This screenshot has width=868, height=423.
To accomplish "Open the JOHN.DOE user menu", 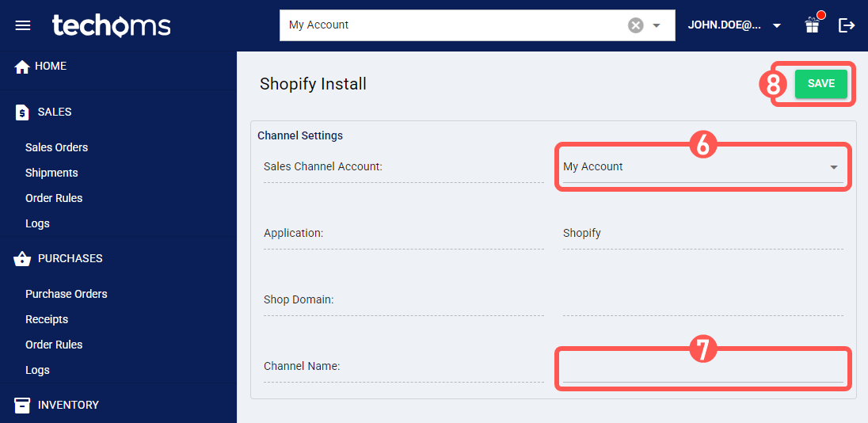I will click(735, 25).
